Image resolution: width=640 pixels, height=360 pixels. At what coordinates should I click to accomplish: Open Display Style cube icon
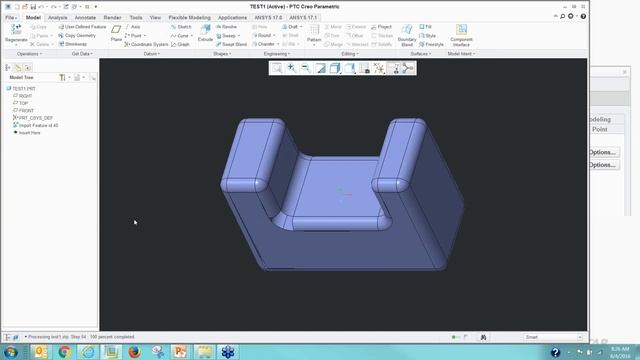click(335, 68)
